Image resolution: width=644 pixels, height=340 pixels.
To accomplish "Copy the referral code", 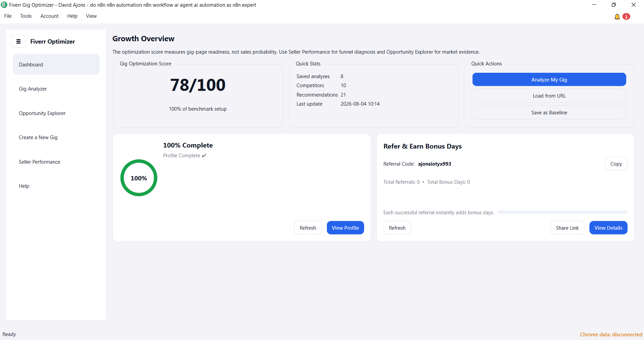I will [x=616, y=164].
